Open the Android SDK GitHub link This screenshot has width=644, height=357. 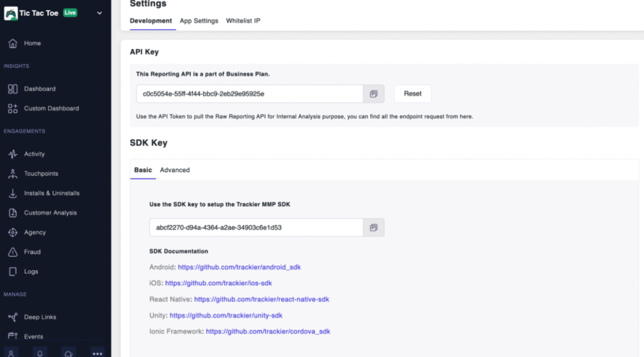(239, 267)
